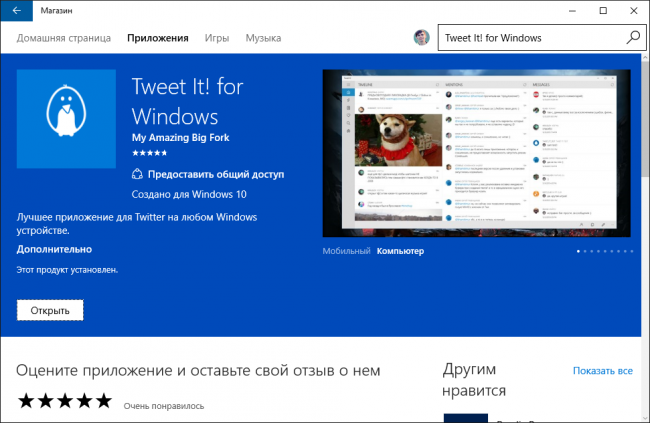Click the Очень понравилось rating label
This screenshot has height=423, width=650.
164,406
